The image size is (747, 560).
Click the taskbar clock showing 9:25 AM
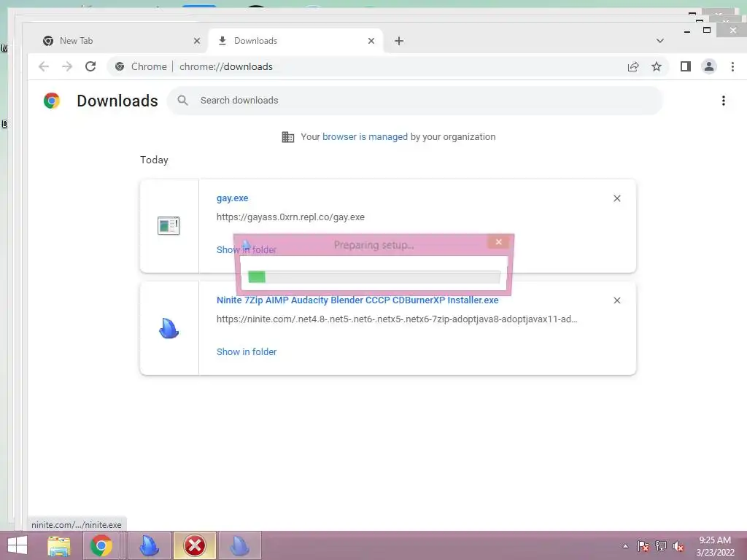[x=715, y=546]
